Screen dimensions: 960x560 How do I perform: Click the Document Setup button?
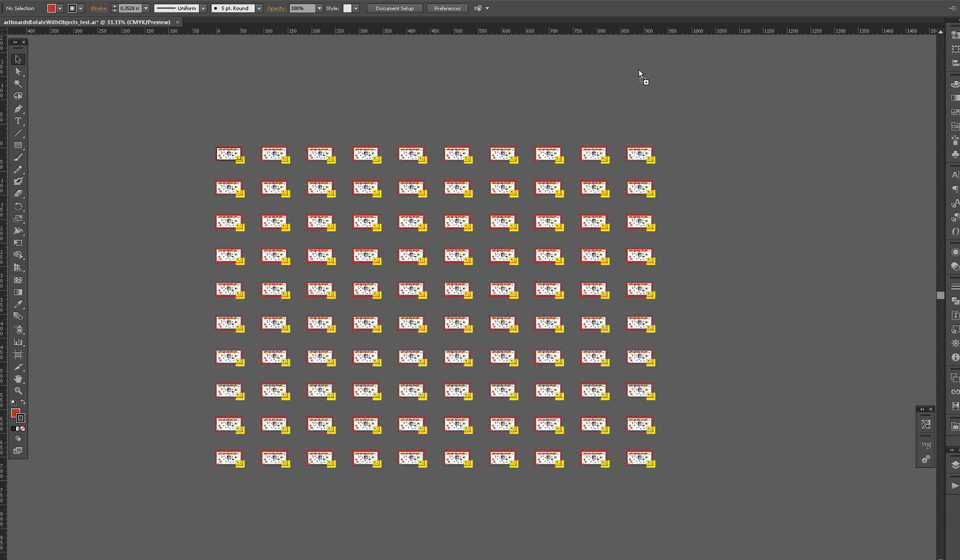click(x=394, y=8)
